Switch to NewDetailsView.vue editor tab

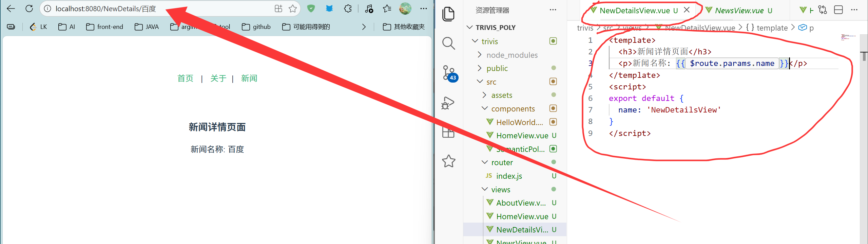click(634, 11)
